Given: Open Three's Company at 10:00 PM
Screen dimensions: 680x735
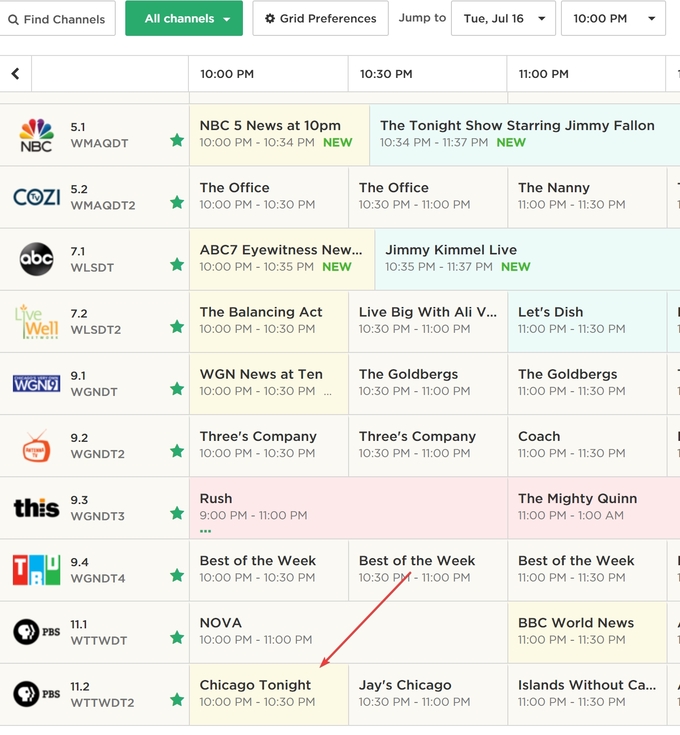Looking at the screenshot, I should tap(269, 446).
